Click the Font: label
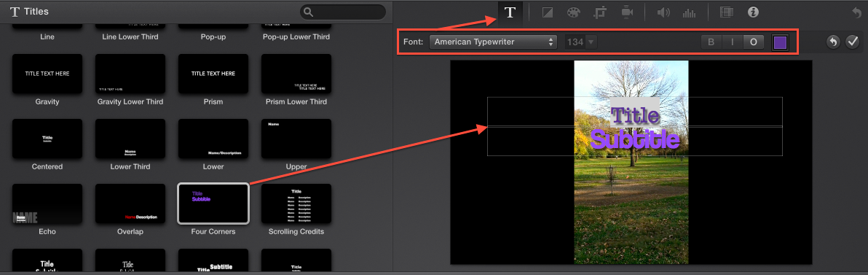This screenshot has width=868, height=275. (x=413, y=42)
